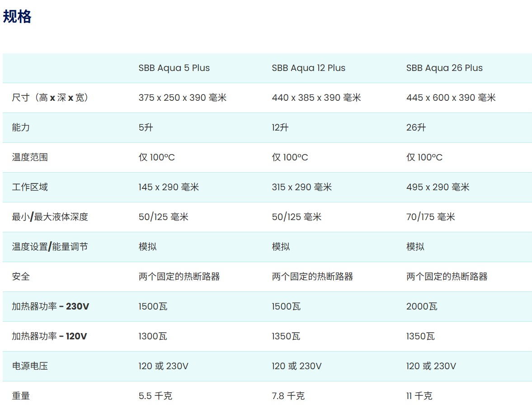This screenshot has width=532, height=409.
Task: Click 50/125 毫米 in the Aqua 5 column
Action: [x=164, y=217]
